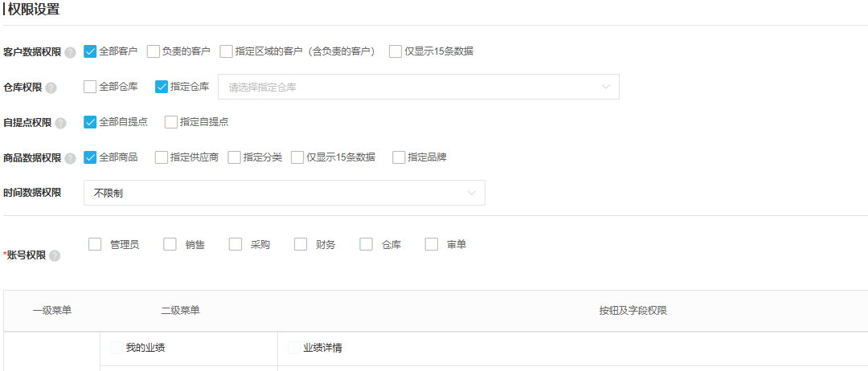The width and height of the screenshot is (868, 371).
Task: Open help icon beside 账号权限
Action: click(55, 256)
